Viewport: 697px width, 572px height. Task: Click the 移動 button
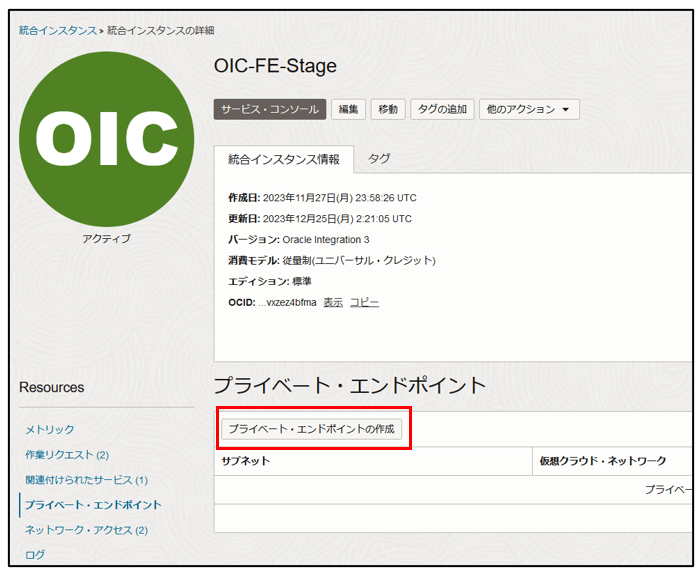coord(388,109)
